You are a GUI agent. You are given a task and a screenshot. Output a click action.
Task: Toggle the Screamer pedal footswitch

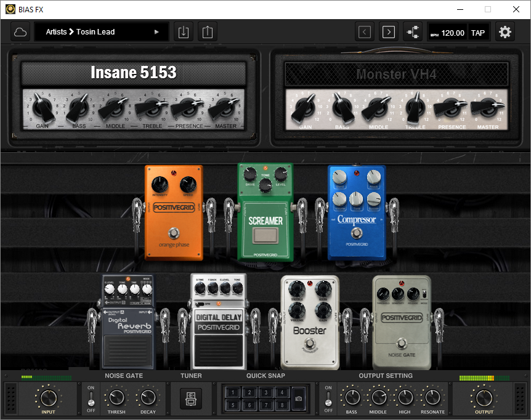tap(265, 235)
